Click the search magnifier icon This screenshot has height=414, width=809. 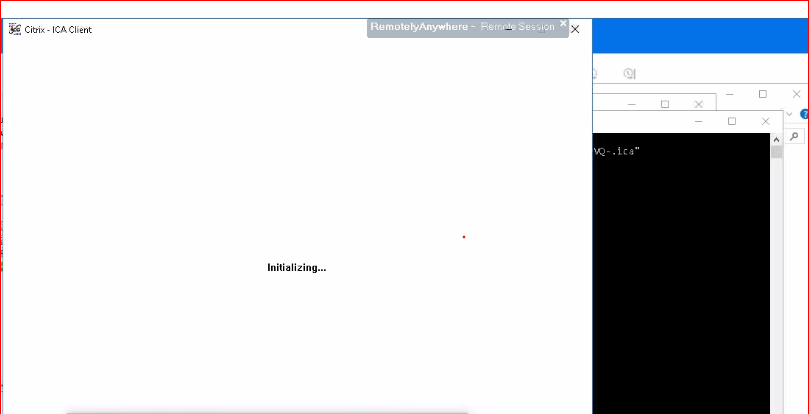tap(795, 136)
